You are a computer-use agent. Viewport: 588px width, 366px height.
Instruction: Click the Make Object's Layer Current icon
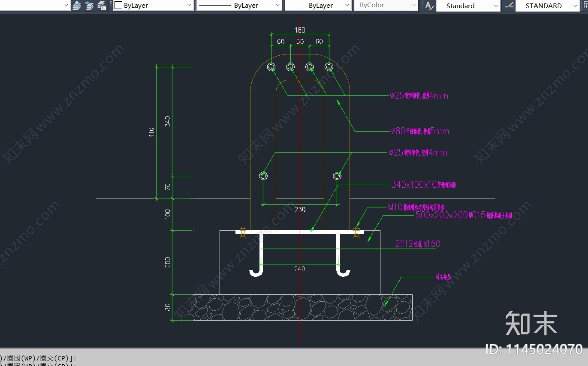tap(77, 6)
